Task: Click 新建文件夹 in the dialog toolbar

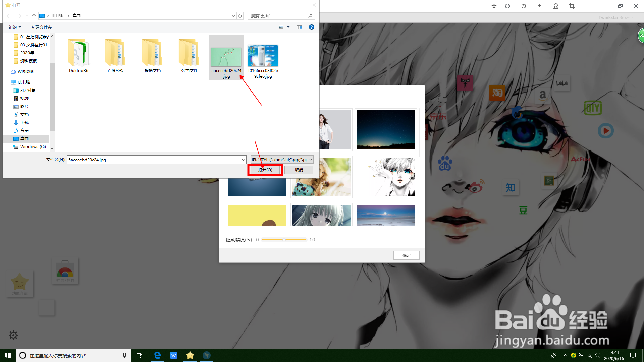Action: [42, 27]
